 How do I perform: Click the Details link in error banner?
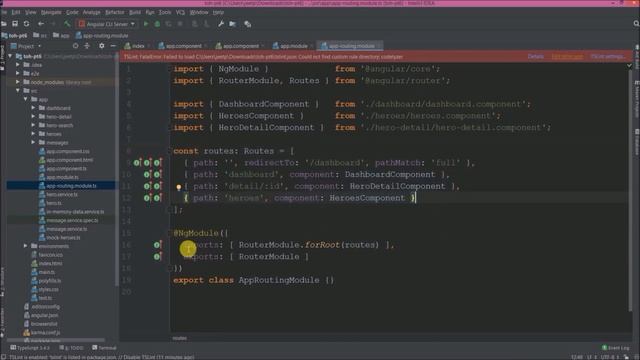coord(536,56)
